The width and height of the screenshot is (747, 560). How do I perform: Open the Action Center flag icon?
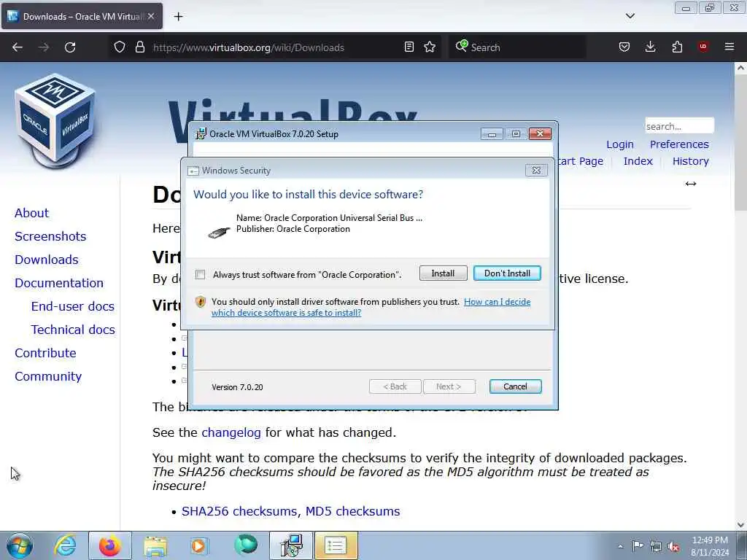[638, 546]
